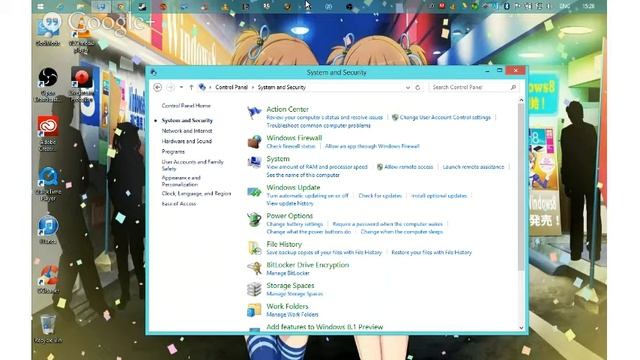Click the Action Center flag icon
640x360 pixels.
[254, 112]
